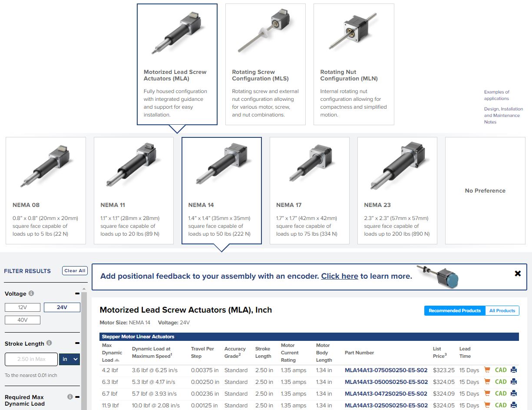
Task: Click Required Max Dynamic Load info icon
Action: [x=70, y=397]
